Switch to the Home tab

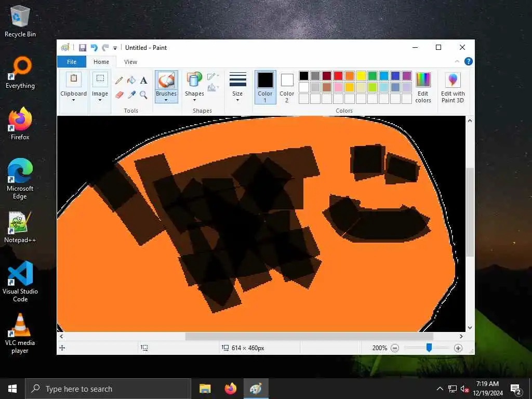(x=101, y=62)
